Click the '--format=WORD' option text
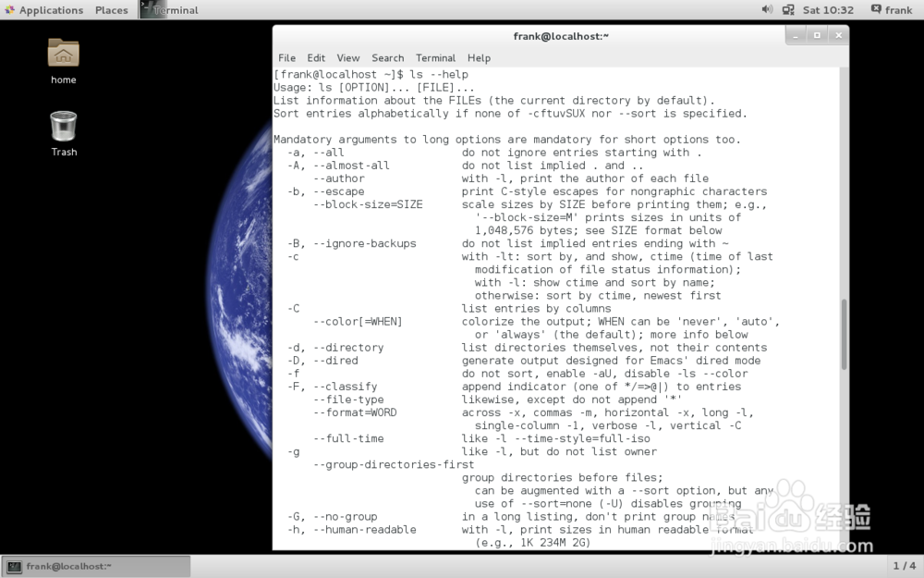The image size is (924, 578). [x=355, y=412]
